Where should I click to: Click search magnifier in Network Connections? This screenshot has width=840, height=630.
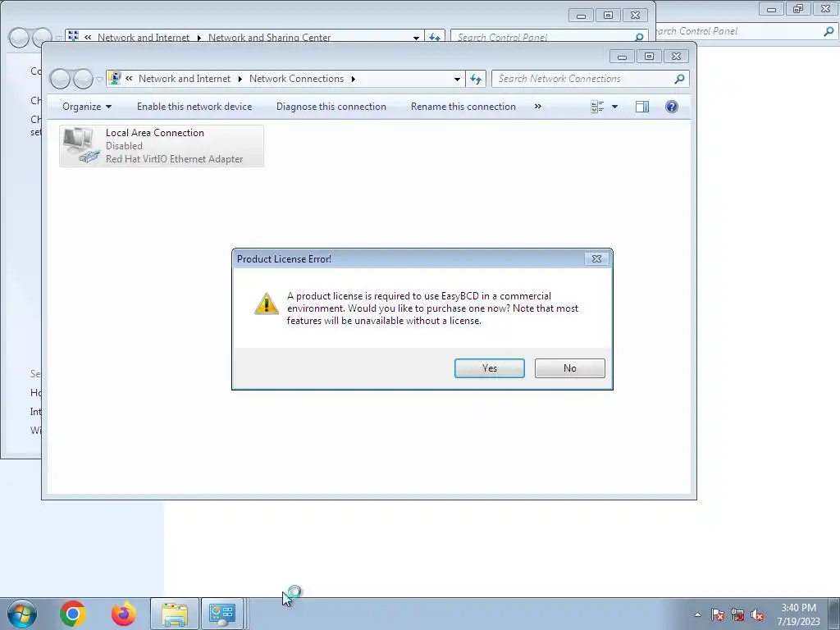(679, 79)
